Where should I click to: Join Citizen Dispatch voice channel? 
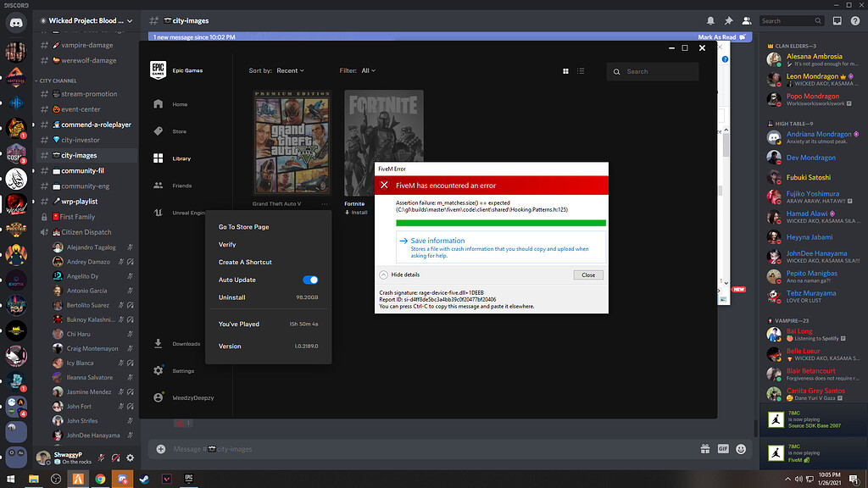click(86, 232)
